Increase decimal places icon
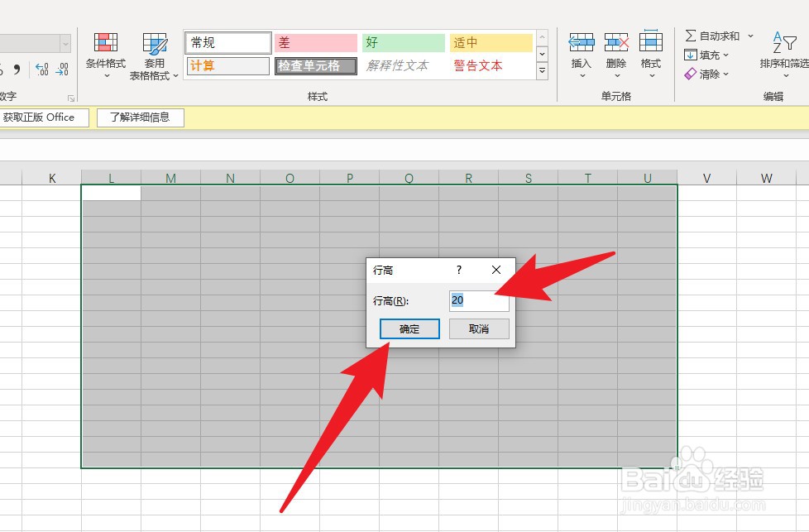Screen dimensions: 809x532 click(42, 69)
